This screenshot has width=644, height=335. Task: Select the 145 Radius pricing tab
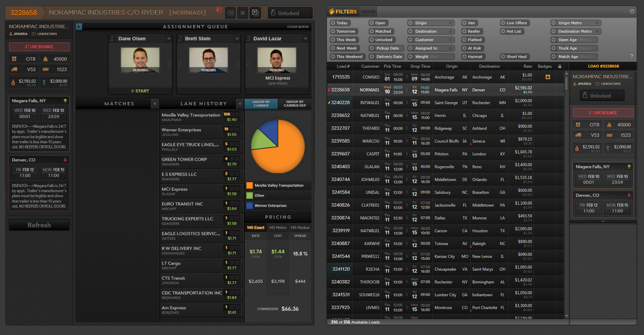(x=300, y=227)
